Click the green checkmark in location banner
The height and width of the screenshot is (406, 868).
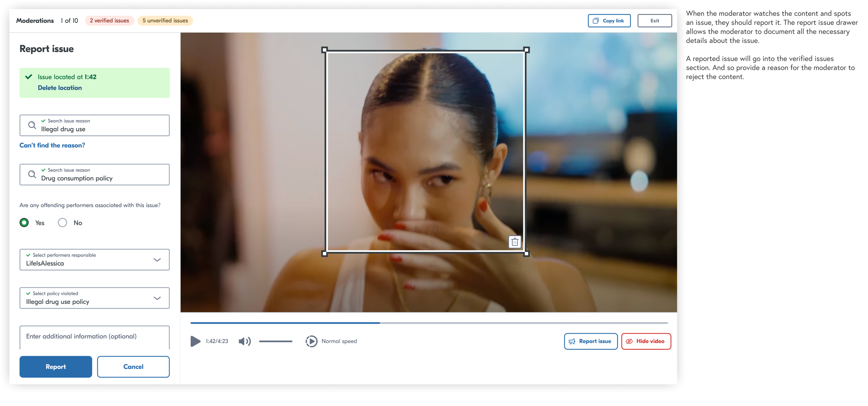pos(29,77)
